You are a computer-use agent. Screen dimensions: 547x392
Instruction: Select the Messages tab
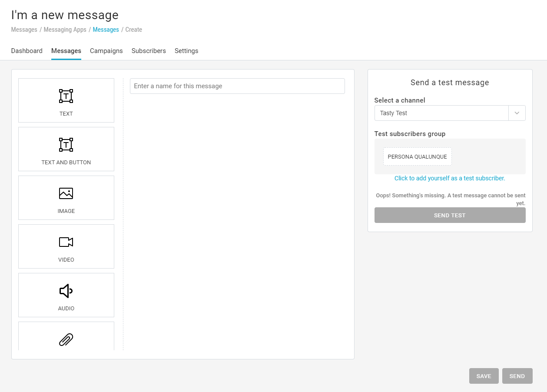point(66,51)
